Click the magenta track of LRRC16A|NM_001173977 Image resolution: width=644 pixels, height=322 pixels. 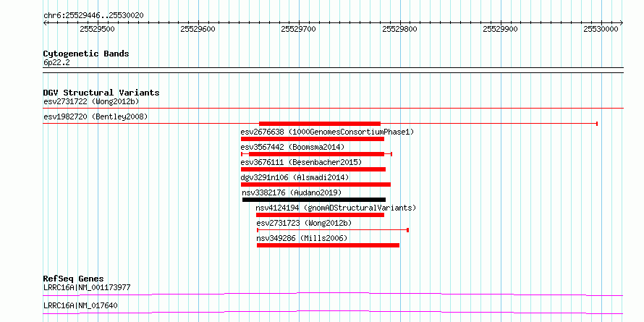point(333,294)
